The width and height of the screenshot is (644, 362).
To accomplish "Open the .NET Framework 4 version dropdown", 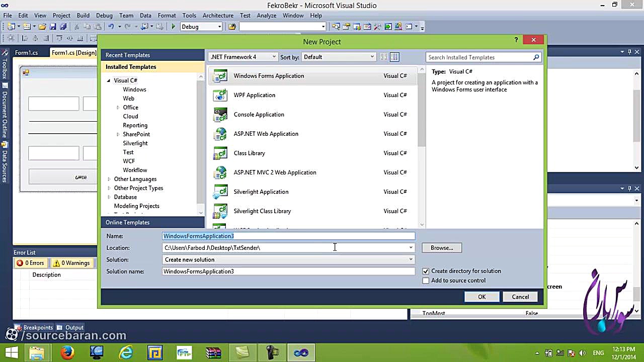I will pyautogui.click(x=243, y=57).
